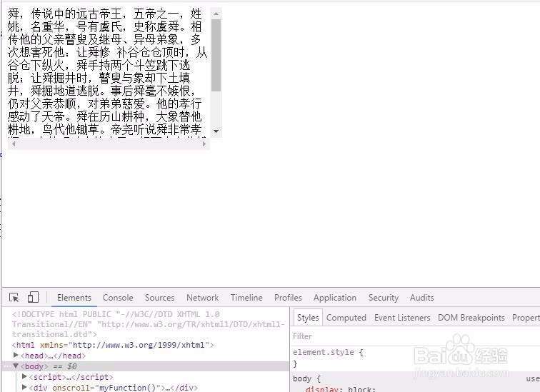Click the vertical scrollbar up arrow
The height and width of the screenshot is (392, 540).
216,14
